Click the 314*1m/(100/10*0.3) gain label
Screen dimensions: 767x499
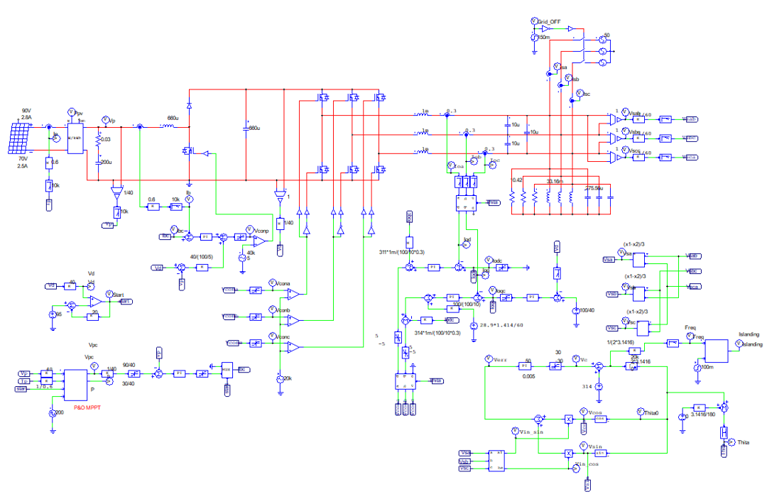point(438,333)
